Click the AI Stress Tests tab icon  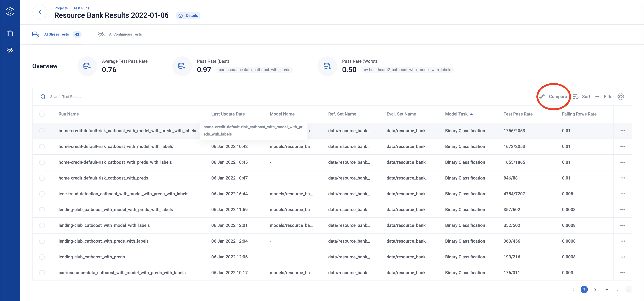coord(36,34)
